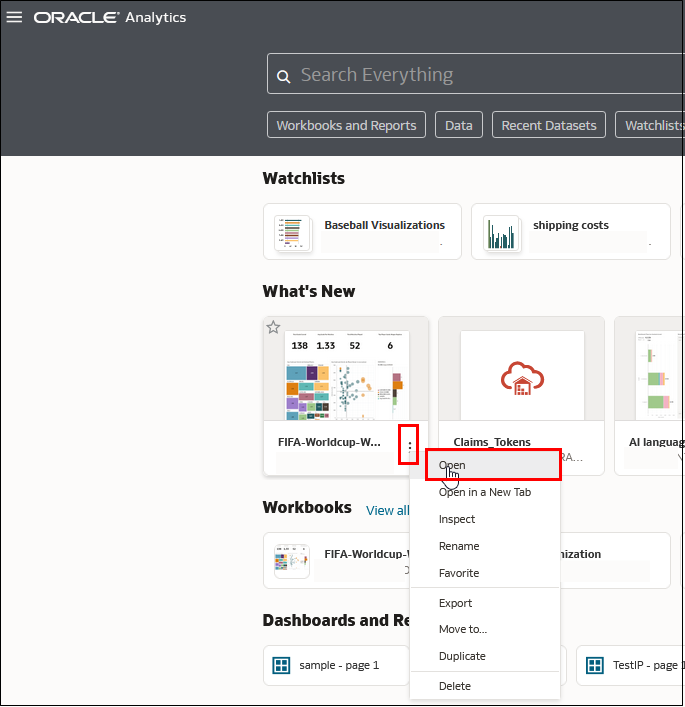Focus the Search Everything field

pos(476,74)
